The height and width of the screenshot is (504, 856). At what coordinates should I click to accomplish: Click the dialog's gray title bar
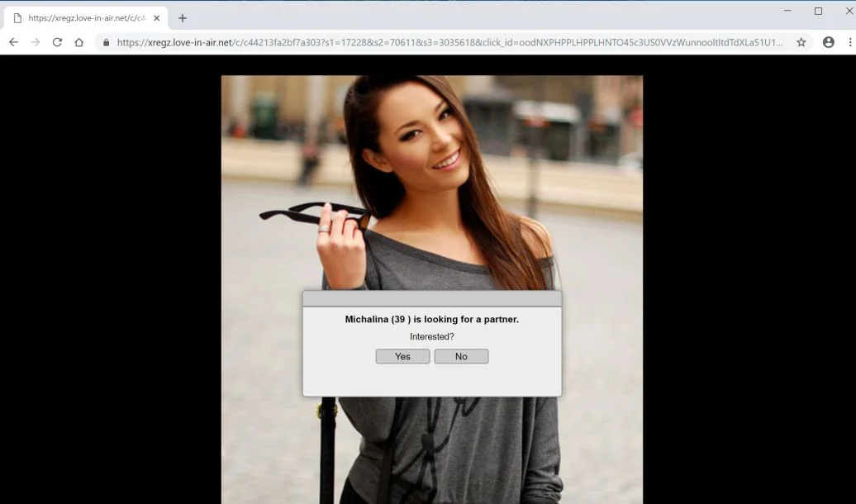pyautogui.click(x=432, y=299)
